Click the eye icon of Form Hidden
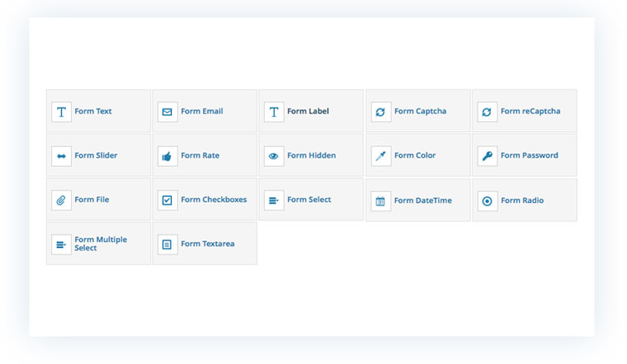 (x=274, y=156)
